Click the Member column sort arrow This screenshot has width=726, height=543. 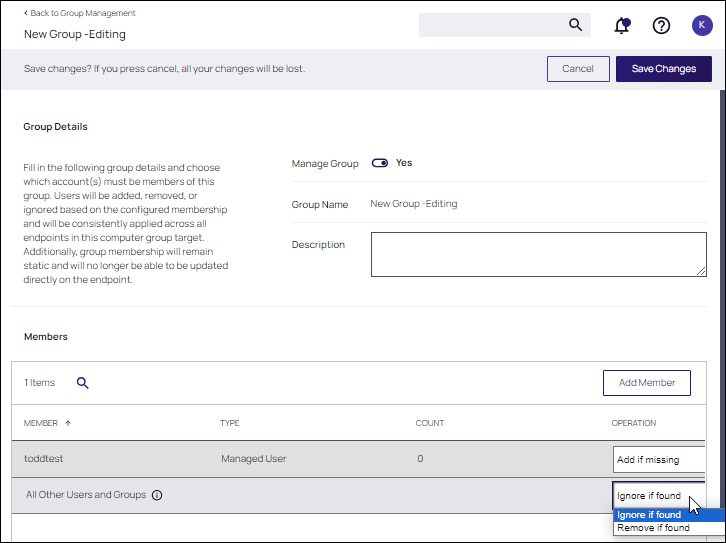click(68, 423)
